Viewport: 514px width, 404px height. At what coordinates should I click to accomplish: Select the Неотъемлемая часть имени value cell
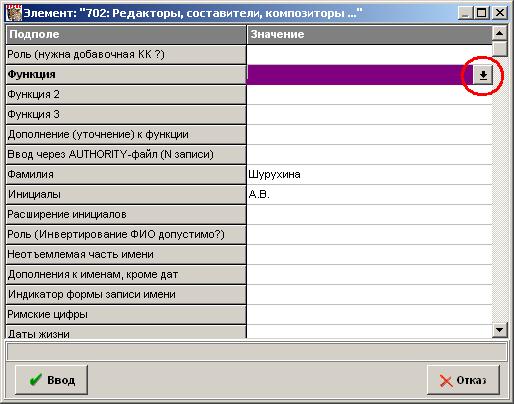tap(369, 254)
